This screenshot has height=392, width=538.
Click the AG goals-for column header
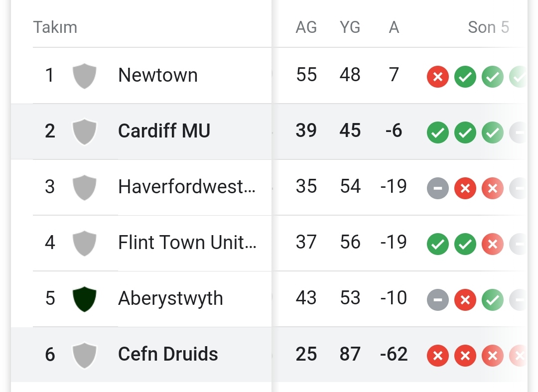(306, 27)
